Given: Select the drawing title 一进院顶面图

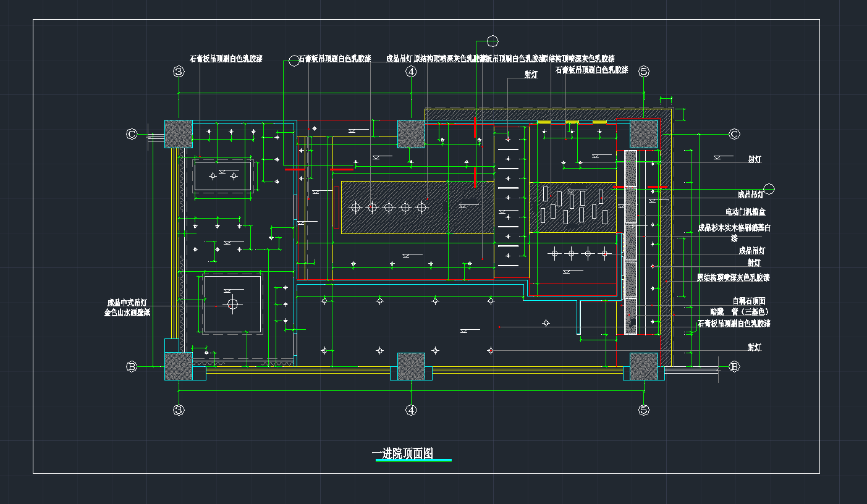Looking at the screenshot, I should (x=402, y=454).
